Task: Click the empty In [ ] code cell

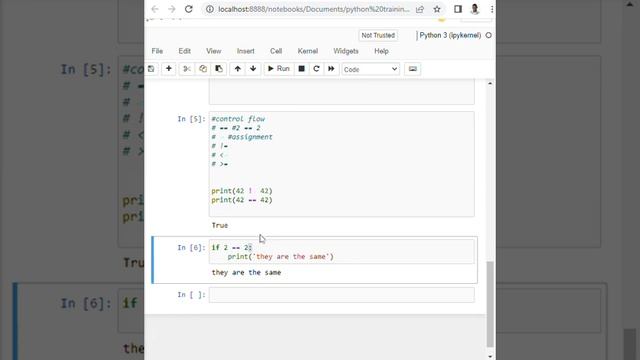Action: (x=342, y=295)
